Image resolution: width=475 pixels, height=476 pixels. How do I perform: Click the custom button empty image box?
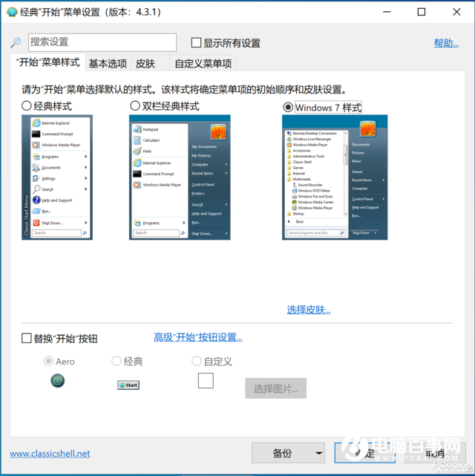pyautogui.click(x=206, y=381)
